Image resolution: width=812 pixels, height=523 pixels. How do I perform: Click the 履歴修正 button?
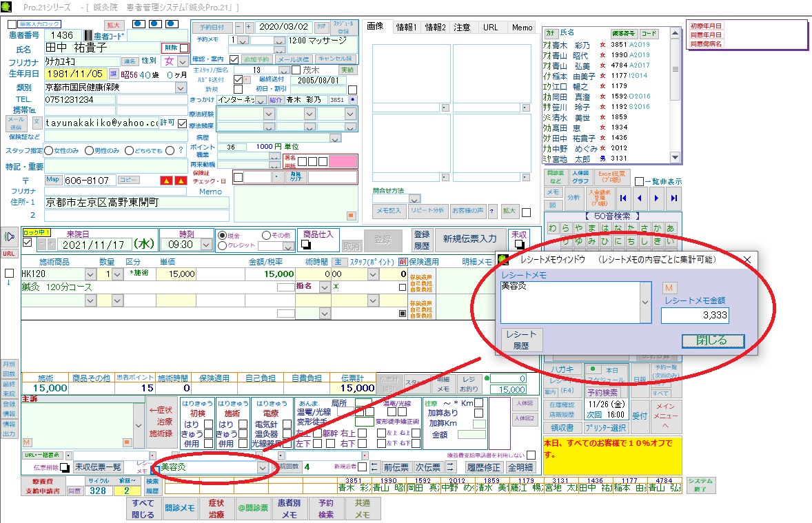(x=484, y=467)
